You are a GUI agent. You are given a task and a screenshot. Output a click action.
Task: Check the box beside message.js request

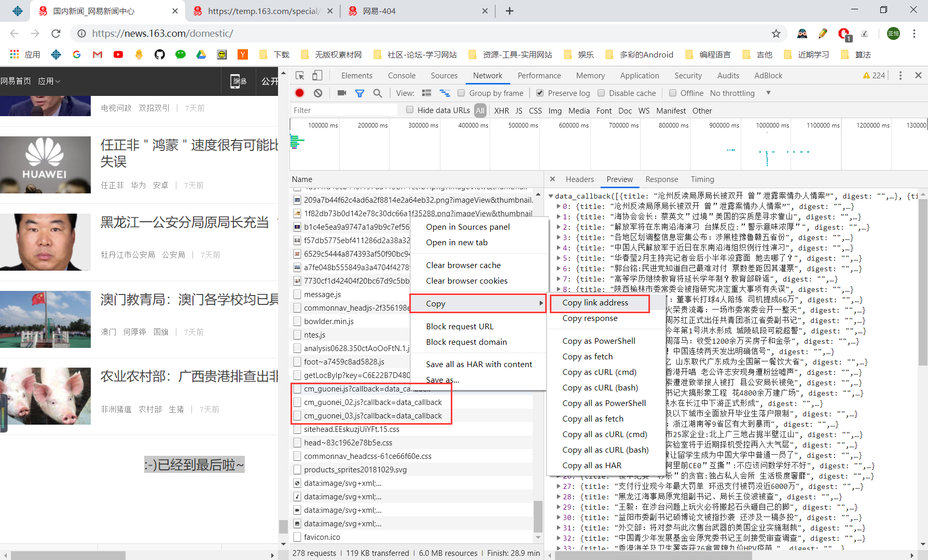pos(297,295)
